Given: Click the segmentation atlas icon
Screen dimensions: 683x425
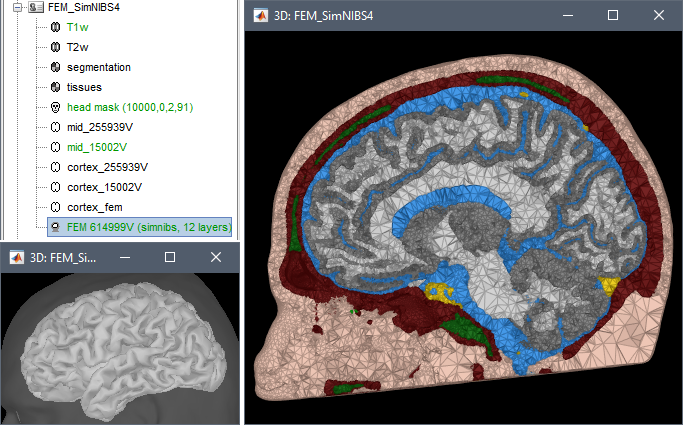Looking at the screenshot, I should point(54,67).
